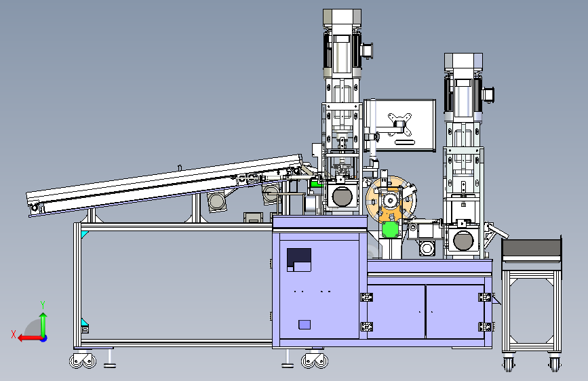The height and width of the screenshot is (381, 588).
Task: Select the caster wheels under the left frame
Action: pyautogui.click(x=83, y=361)
